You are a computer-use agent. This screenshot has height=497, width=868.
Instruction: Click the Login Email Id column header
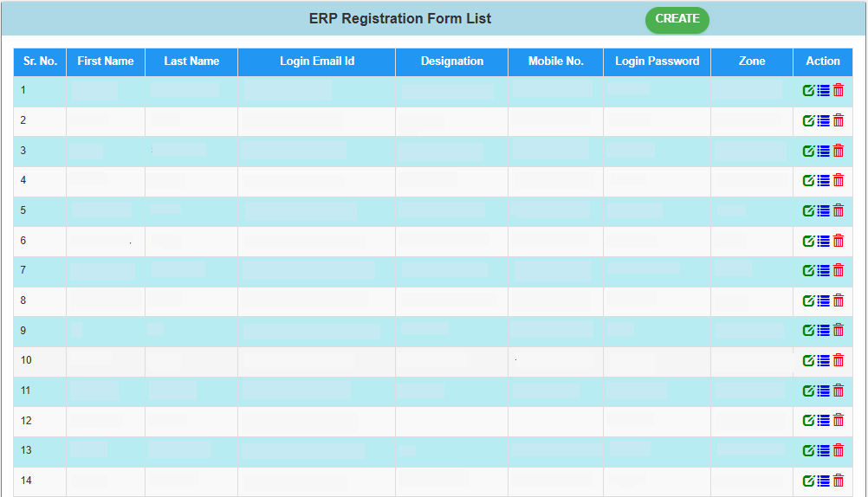[316, 61]
